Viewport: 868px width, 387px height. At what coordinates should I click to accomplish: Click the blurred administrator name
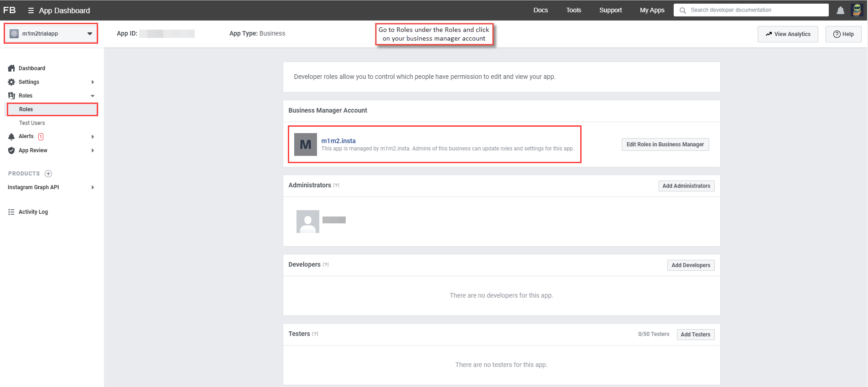[334, 220]
